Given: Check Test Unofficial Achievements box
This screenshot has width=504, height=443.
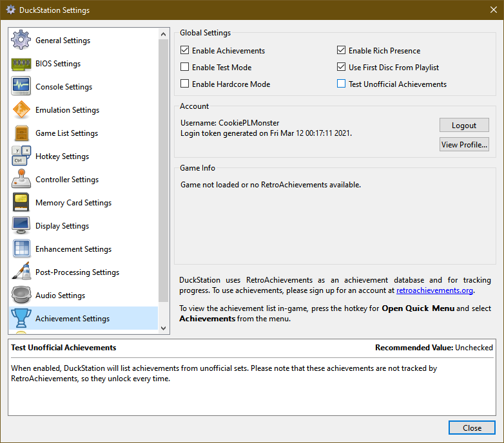Looking at the screenshot, I should pos(341,84).
